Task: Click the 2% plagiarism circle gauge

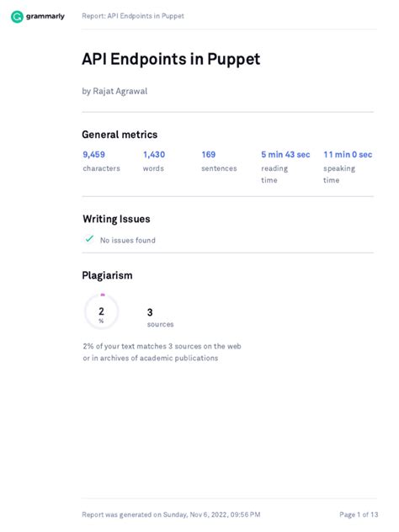Action: [102, 311]
